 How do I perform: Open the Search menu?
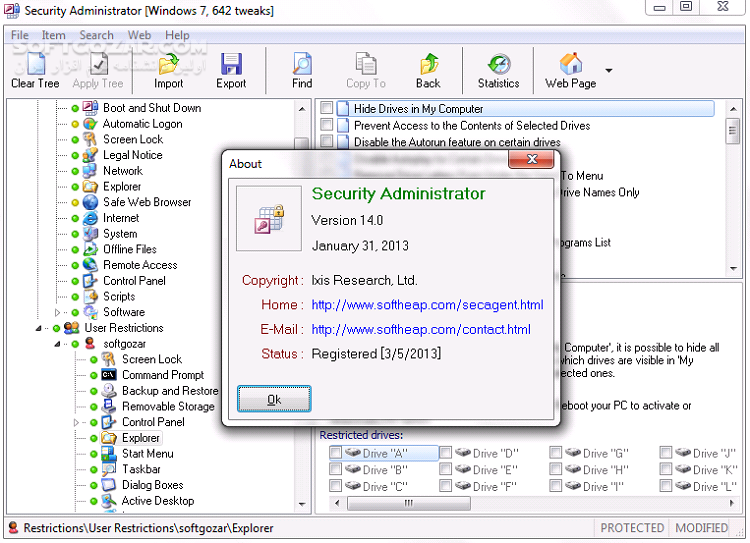coord(96,35)
